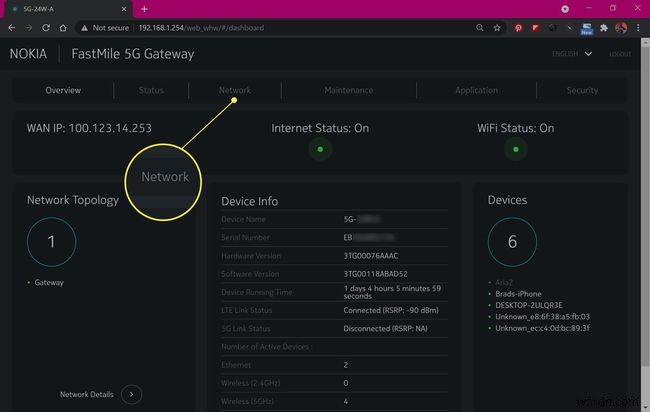Image resolution: width=650 pixels, height=412 pixels.
Task: Reload the gateway dashboard page
Action: pyautogui.click(x=46, y=28)
